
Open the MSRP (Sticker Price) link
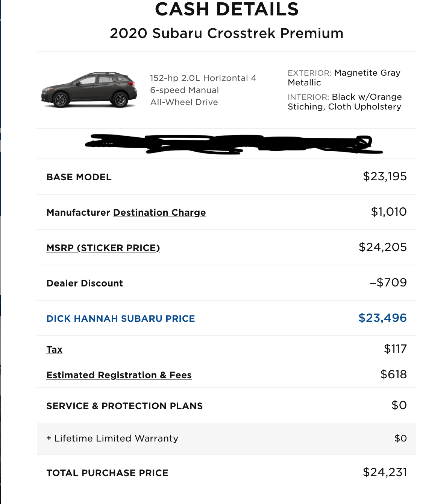coord(103,248)
